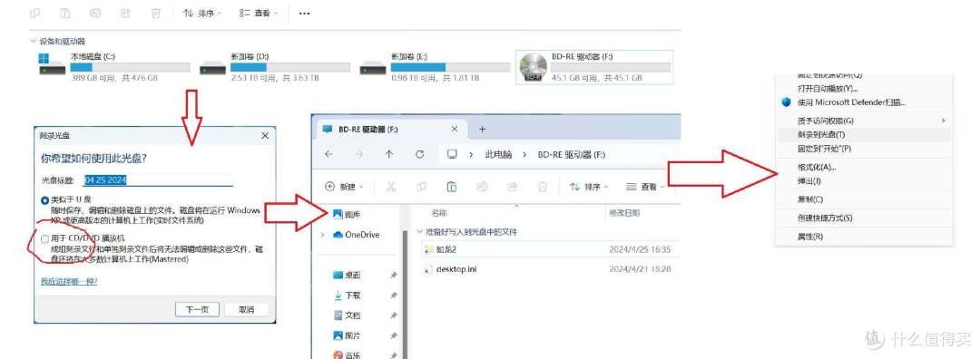The width and height of the screenshot is (980, 359).
Task: Open the three-dots more options menu
Action: coord(304,13)
